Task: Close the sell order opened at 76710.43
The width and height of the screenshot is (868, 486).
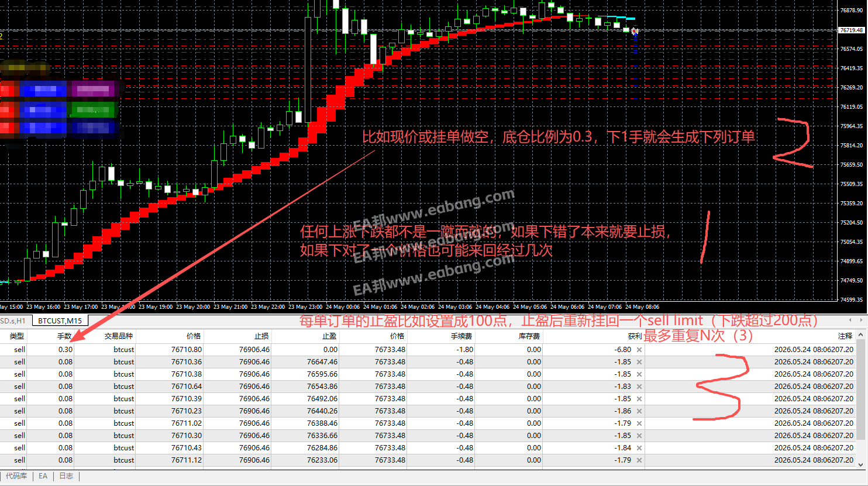Action: (x=639, y=448)
